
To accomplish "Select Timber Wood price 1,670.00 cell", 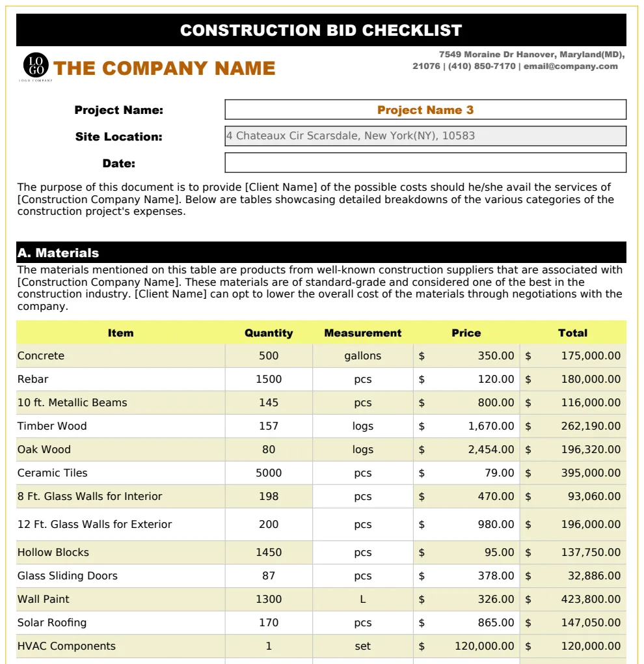I will pyautogui.click(x=466, y=426).
